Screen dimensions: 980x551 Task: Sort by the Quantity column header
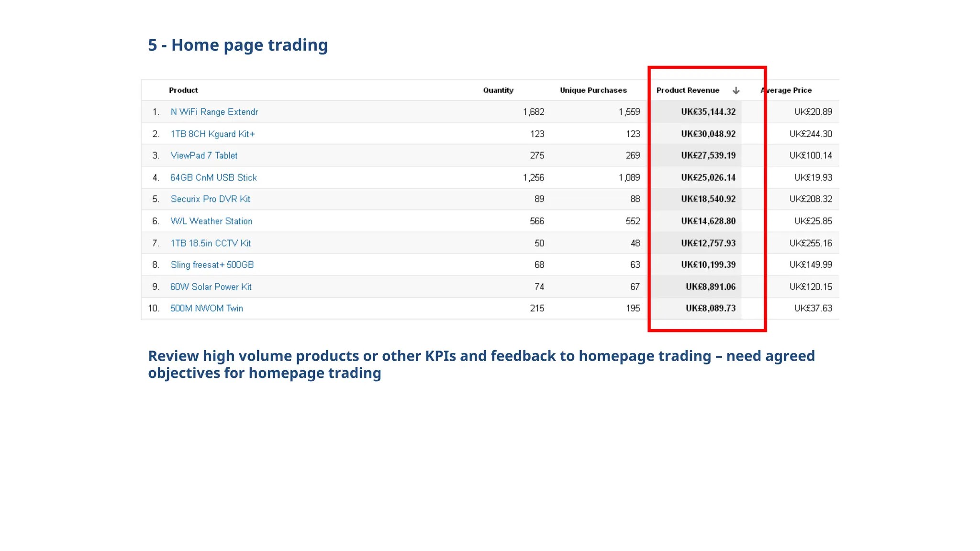(498, 90)
